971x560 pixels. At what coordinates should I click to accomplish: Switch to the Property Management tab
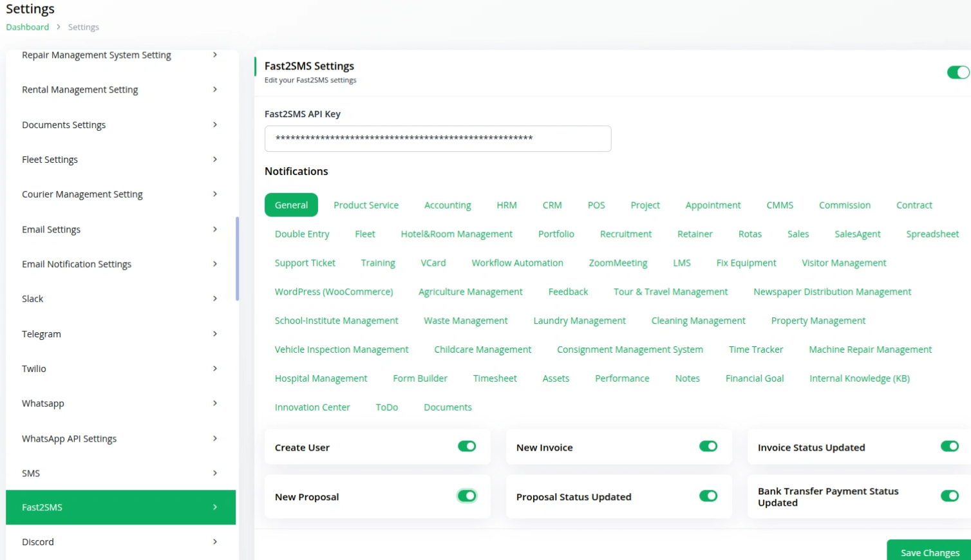click(818, 321)
